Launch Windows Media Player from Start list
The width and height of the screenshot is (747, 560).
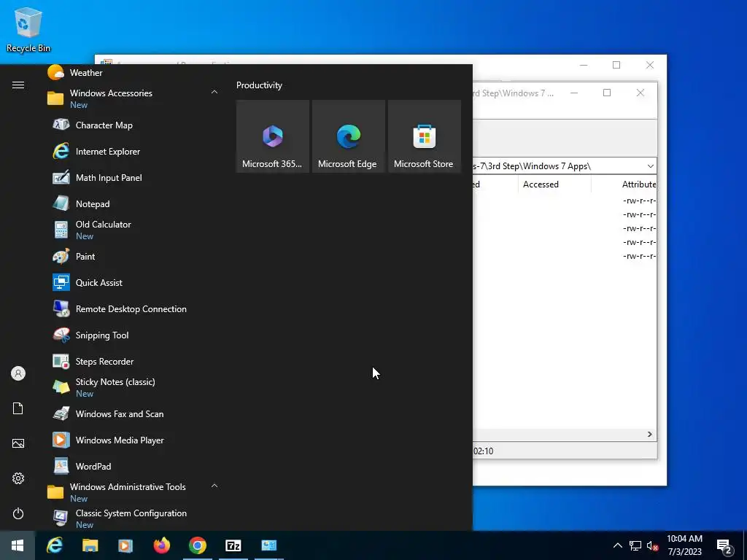pyautogui.click(x=120, y=440)
